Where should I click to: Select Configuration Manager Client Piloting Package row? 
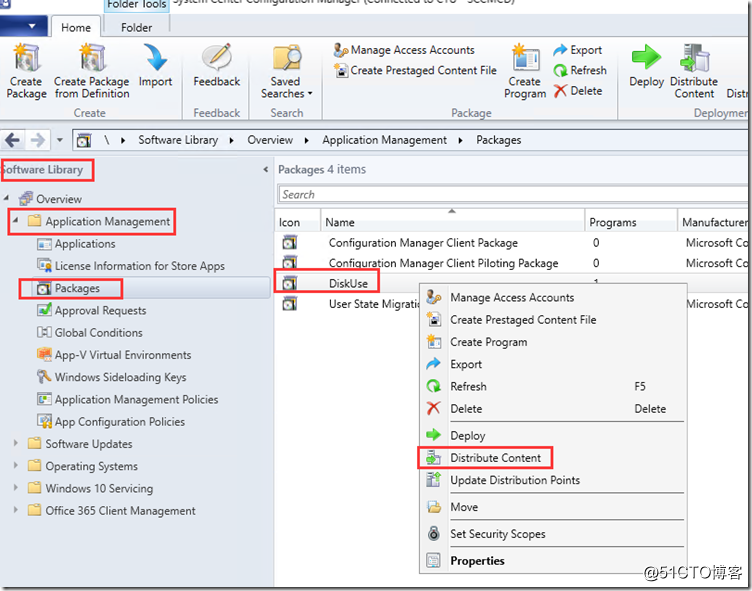click(511, 263)
